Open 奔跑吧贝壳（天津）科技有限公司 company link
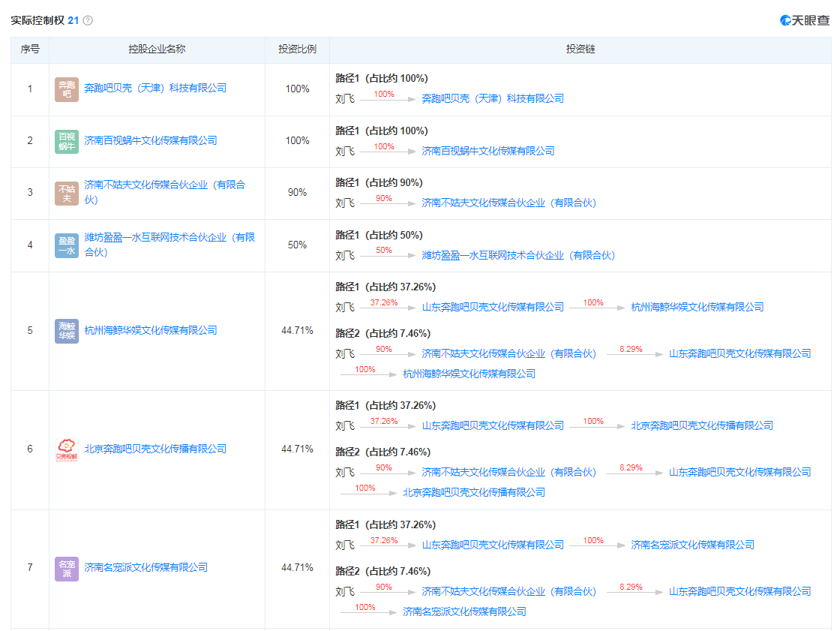This screenshot has height=631, width=840. coord(154,88)
